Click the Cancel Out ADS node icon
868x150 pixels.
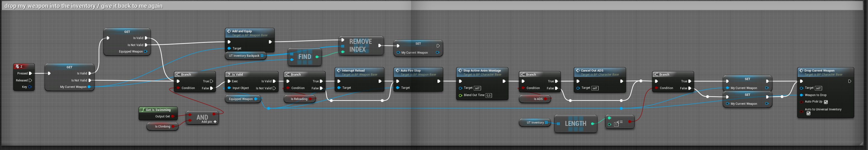(578, 71)
